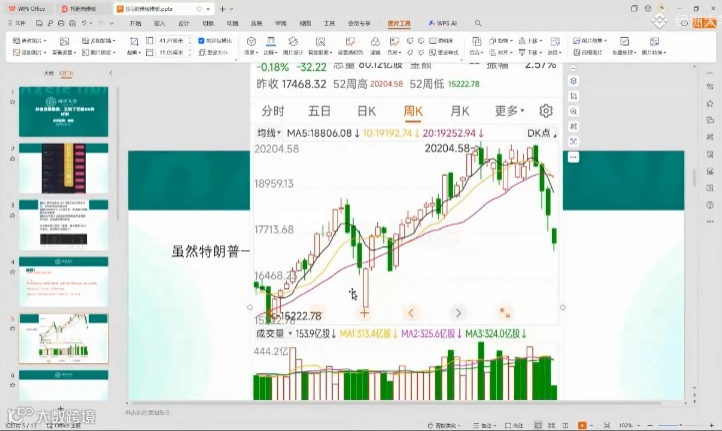
Task: Switch to the Start (开始) ribbon tab
Action: pyautogui.click(x=135, y=23)
